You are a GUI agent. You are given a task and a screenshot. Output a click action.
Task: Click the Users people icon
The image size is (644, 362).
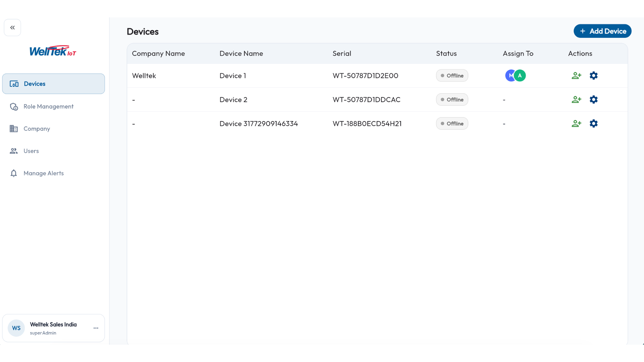[14, 151]
